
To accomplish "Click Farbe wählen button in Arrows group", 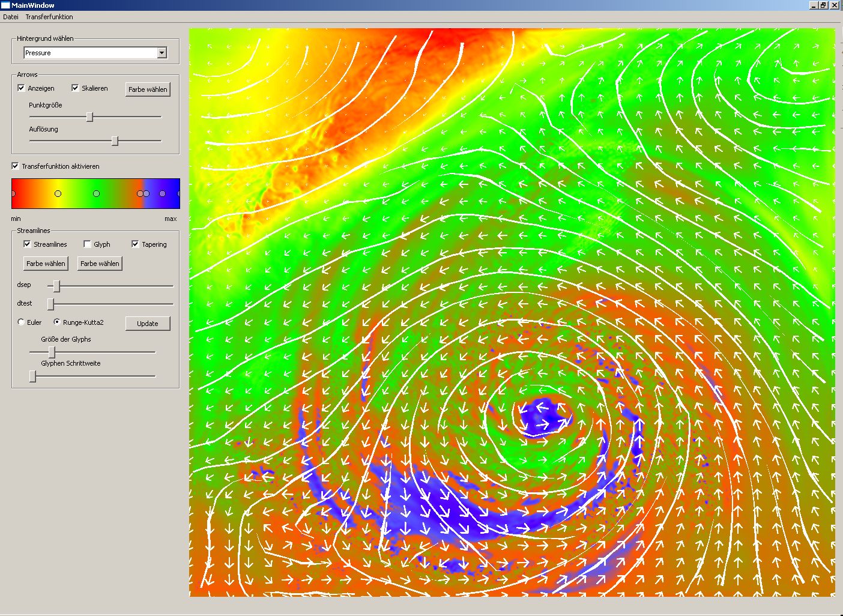I will click(148, 89).
